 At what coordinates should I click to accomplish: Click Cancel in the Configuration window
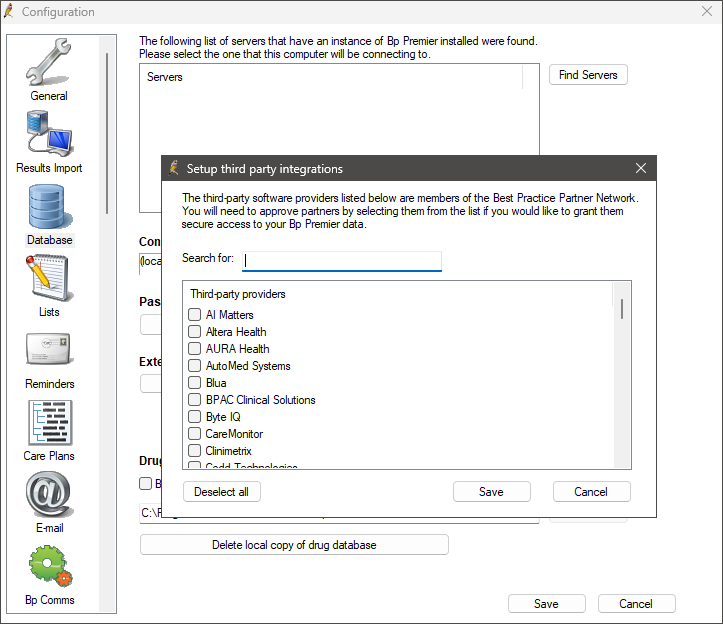pyautogui.click(x=636, y=604)
